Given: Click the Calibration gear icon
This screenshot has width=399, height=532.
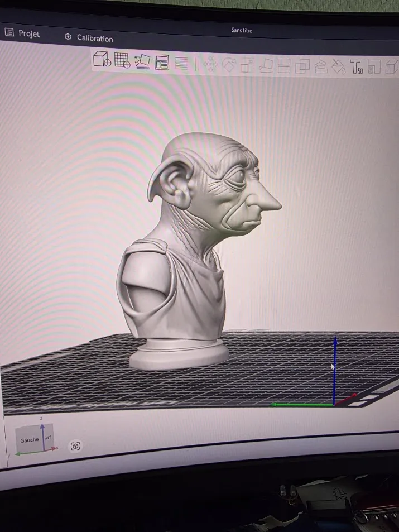Looking at the screenshot, I should (x=68, y=37).
